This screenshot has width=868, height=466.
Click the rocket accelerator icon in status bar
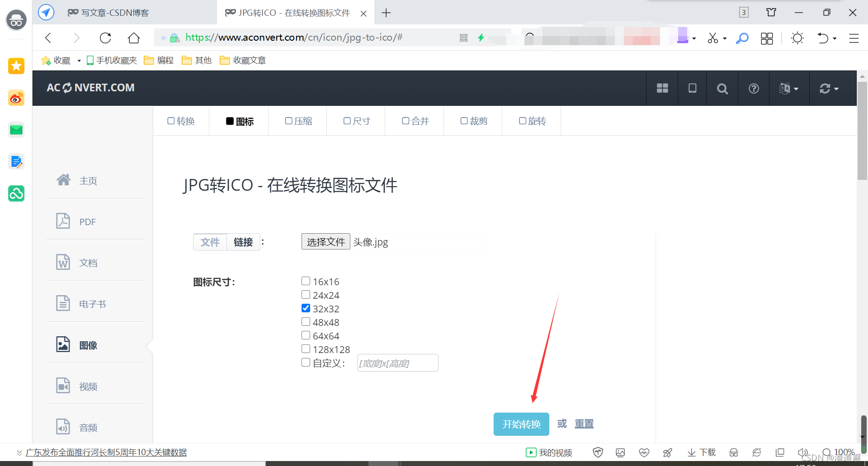667,452
